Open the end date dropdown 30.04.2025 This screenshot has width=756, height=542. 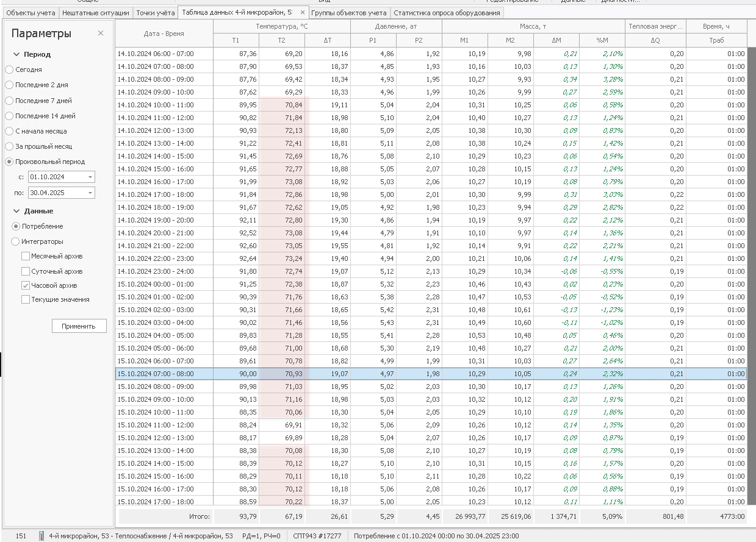[90, 193]
